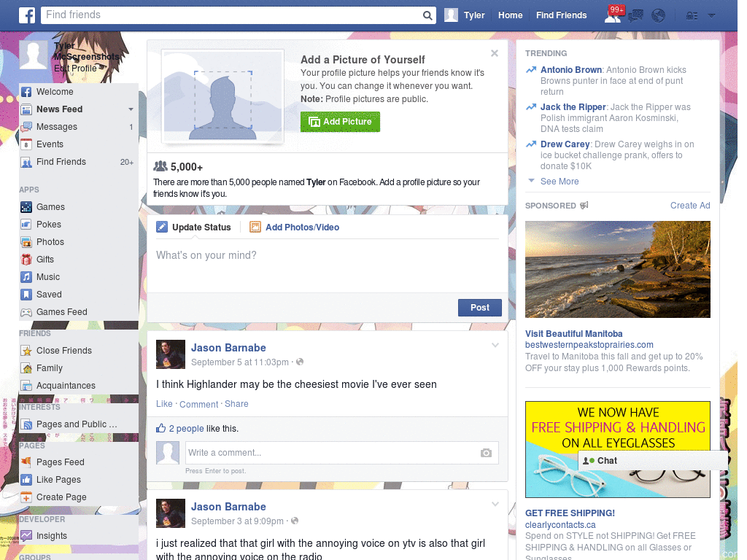
Task: Click the Manitoba shoreline ad image
Action: 617,270
